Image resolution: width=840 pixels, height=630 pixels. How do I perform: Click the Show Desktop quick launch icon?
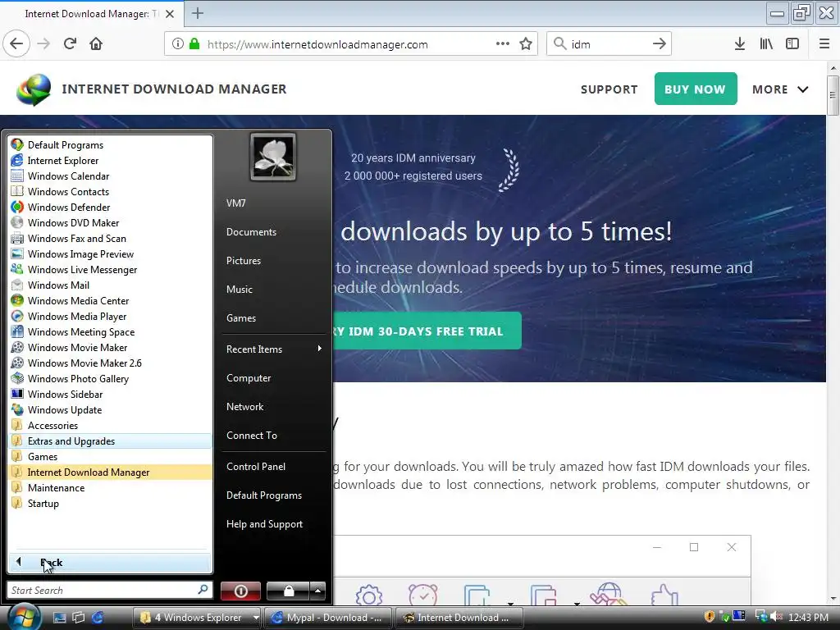[59, 617]
